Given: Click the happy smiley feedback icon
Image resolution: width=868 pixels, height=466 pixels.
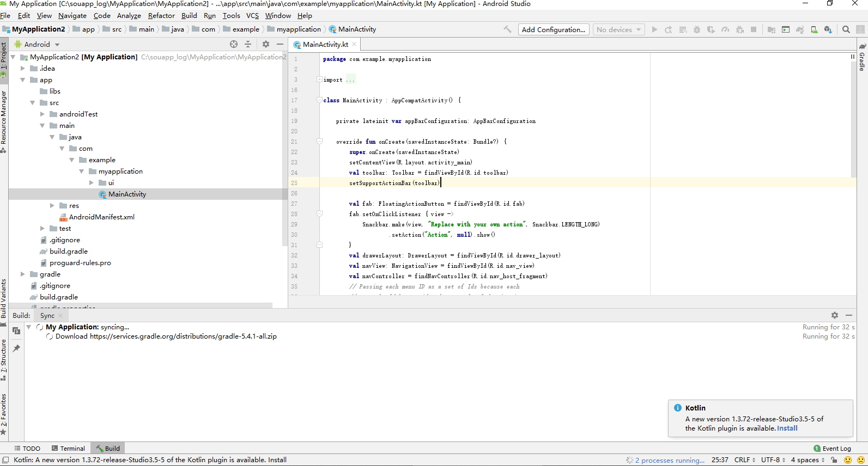Looking at the screenshot, I should tap(848, 460).
